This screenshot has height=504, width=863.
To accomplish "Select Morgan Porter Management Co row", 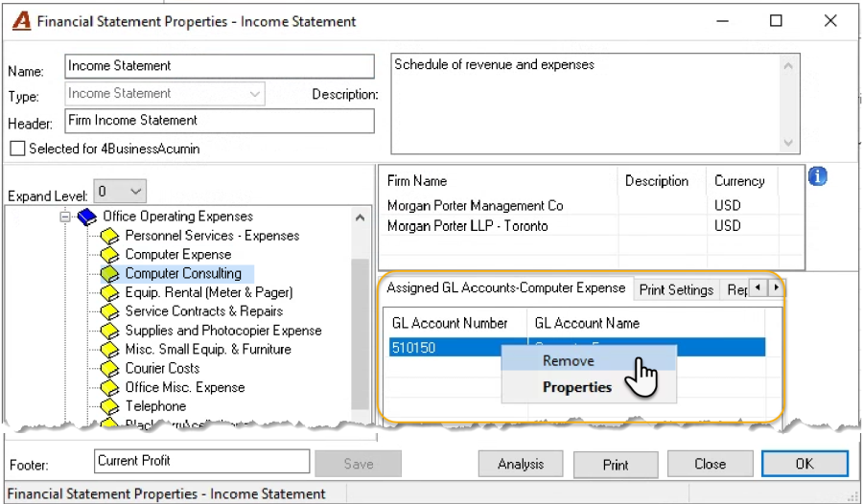I will pyautogui.click(x=591, y=206).
